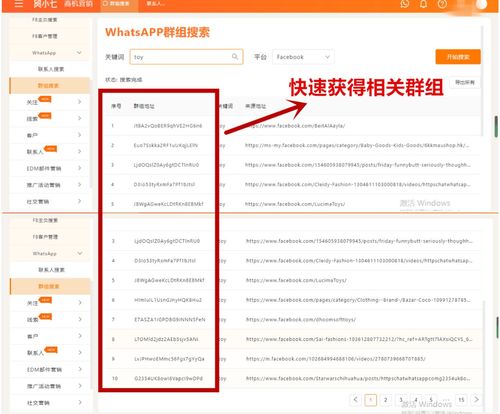The height and width of the screenshot is (414, 500).
Task: Click the keyword input containing toy
Action: click(186, 57)
